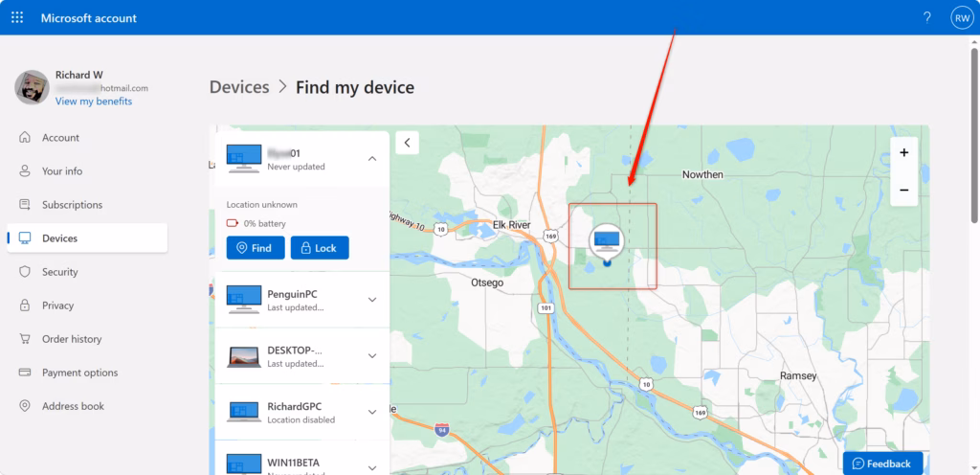Click the Payment options card icon

tap(25, 373)
